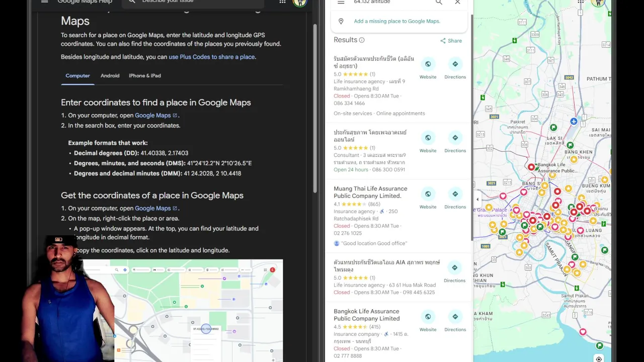
Task: Click "Open 24 hours" status in Consultant result
Action: tap(351, 170)
